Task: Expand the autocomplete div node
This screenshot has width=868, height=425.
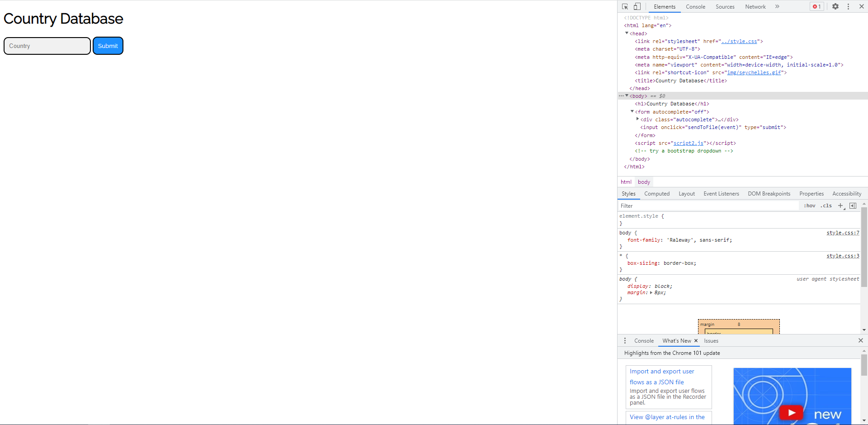Action: coord(637,119)
